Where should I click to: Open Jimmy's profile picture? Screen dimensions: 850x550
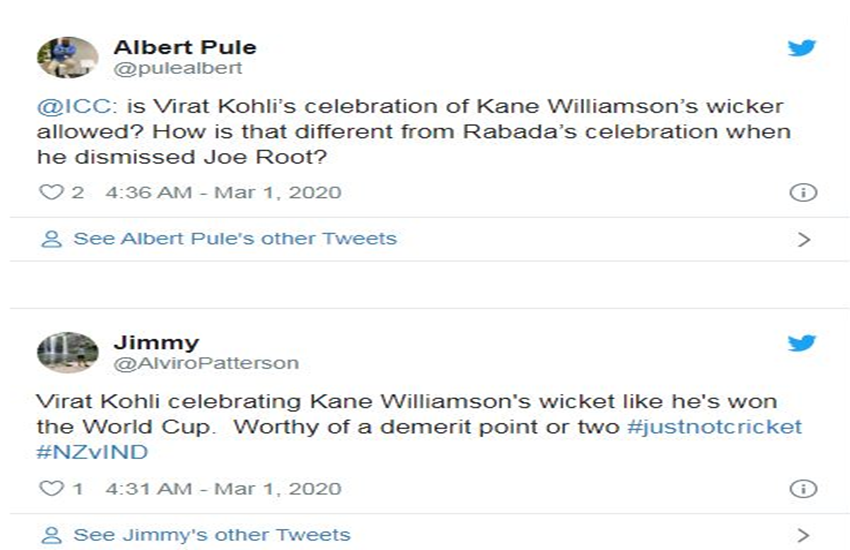point(68,351)
